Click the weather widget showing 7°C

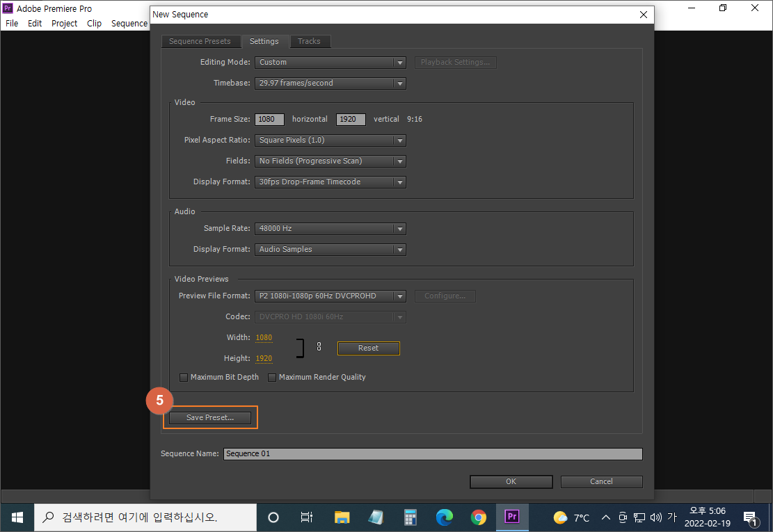[x=571, y=517]
